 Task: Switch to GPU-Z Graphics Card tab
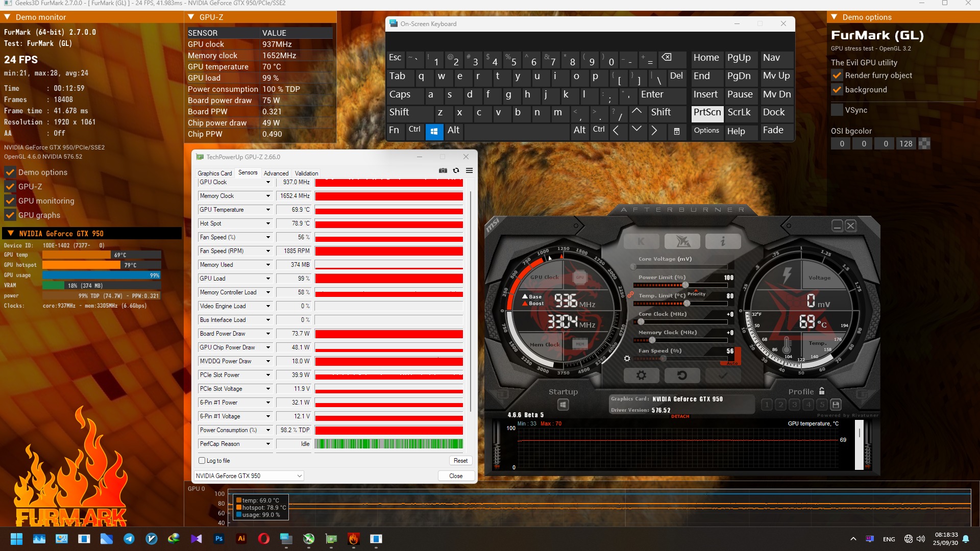point(214,173)
